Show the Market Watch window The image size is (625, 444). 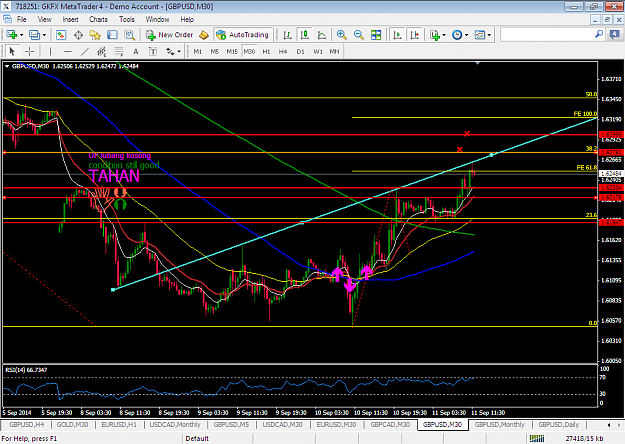coord(61,35)
